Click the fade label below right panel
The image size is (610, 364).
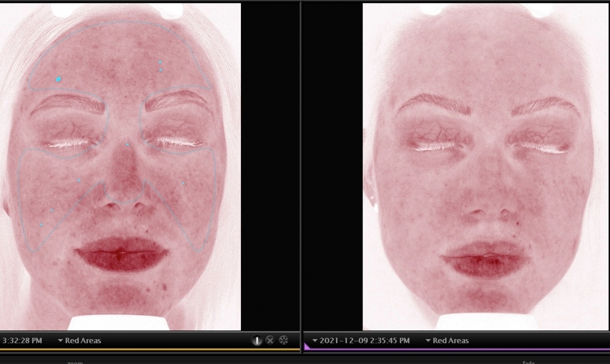point(529,362)
